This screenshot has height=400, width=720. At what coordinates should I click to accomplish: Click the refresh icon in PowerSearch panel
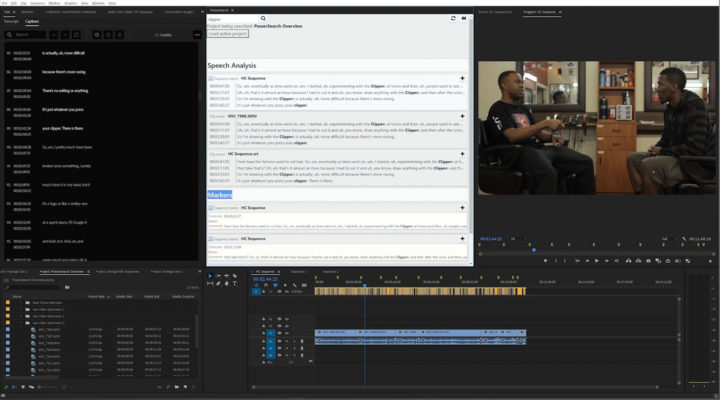(x=453, y=18)
